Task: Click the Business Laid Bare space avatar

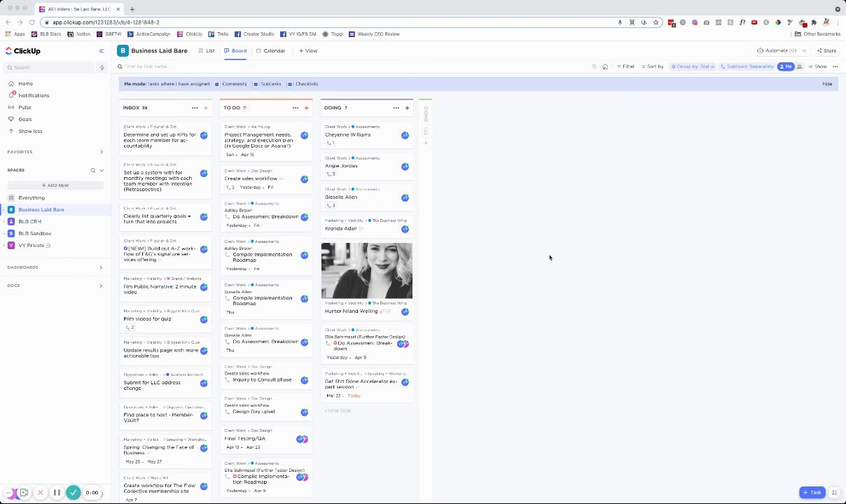Action: coord(123,50)
